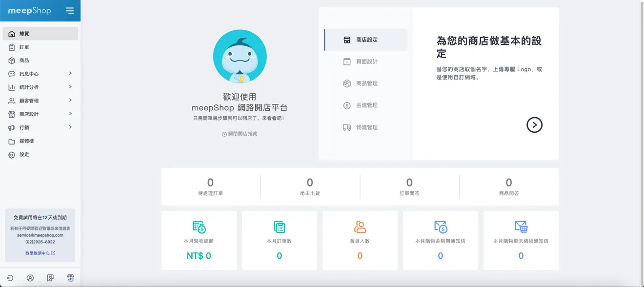Open the billing dollar icon at sidebar bottom
Screen dimensions: 644x287
(x=50, y=278)
